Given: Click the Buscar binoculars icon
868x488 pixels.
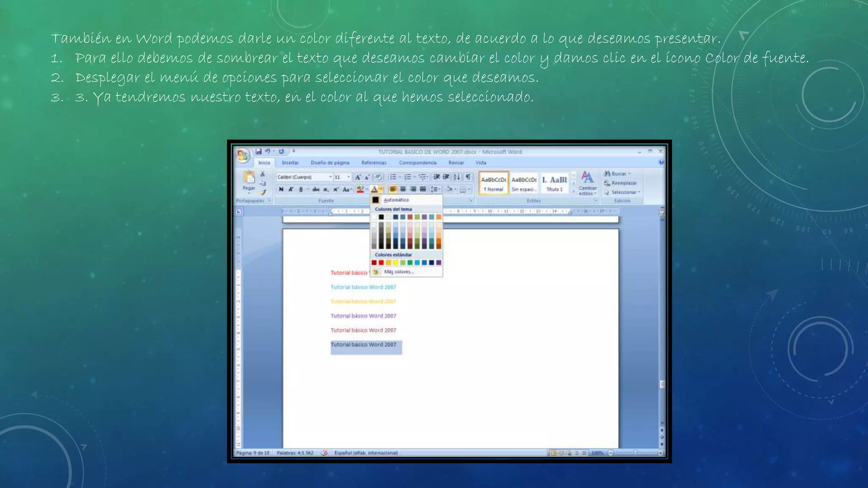Looking at the screenshot, I should click(x=607, y=174).
